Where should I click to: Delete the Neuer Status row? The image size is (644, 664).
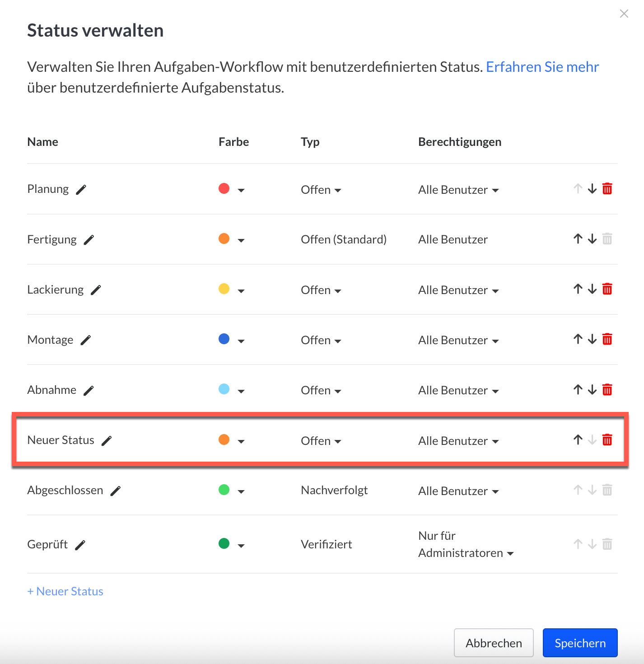607,440
